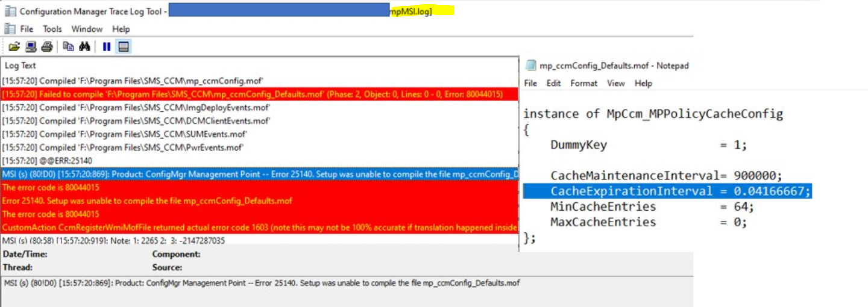Click the Trace Log Tool title bar icon

tap(11, 11)
